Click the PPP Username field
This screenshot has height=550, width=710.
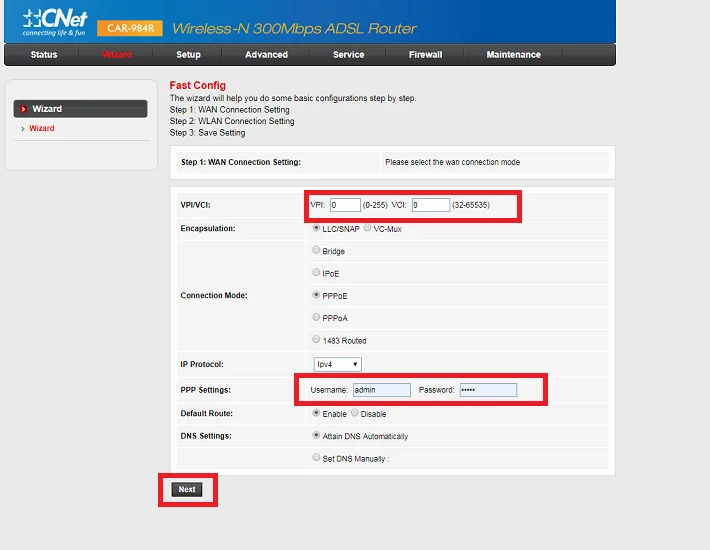coord(382,390)
